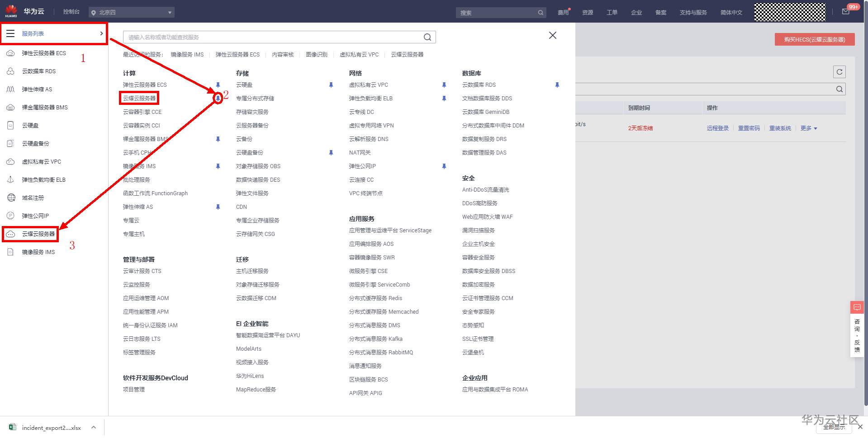Click the 云硬盘备份 icon in sidebar
The width and height of the screenshot is (868, 438).
tap(10, 144)
